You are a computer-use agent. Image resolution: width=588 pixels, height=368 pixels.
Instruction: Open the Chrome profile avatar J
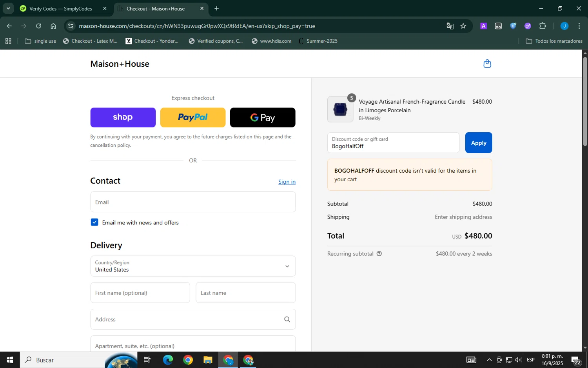click(x=564, y=26)
